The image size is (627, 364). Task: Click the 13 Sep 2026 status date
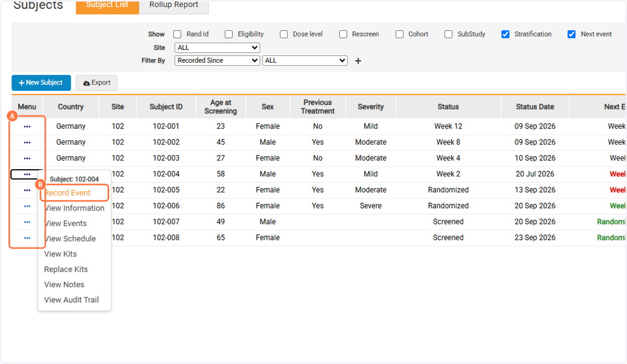pos(535,190)
